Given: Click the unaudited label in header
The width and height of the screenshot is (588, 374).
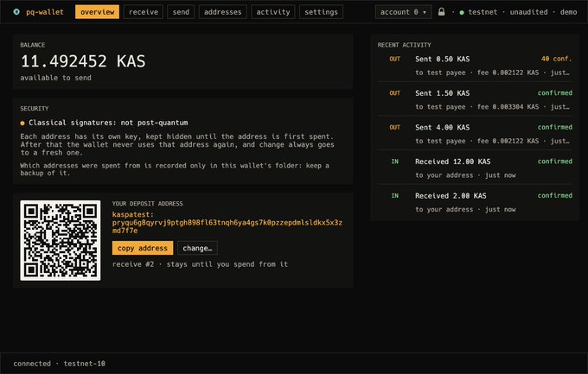Looking at the screenshot, I should coord(528,12).
